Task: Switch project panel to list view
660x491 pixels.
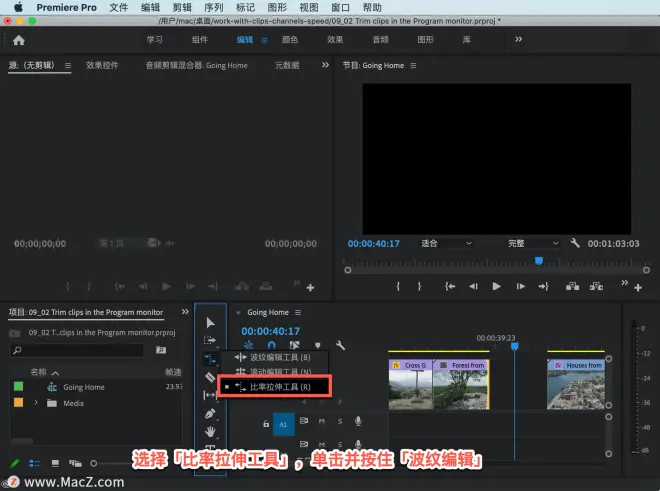Action: (x=35, y=464)
